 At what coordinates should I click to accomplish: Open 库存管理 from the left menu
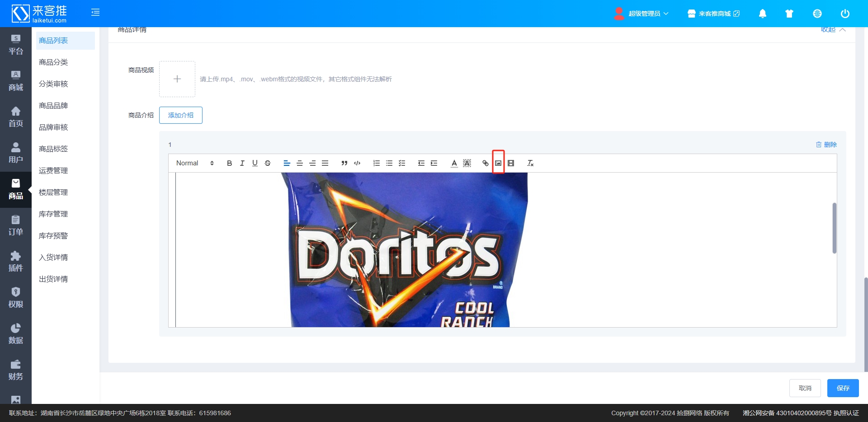pos(53,214)
